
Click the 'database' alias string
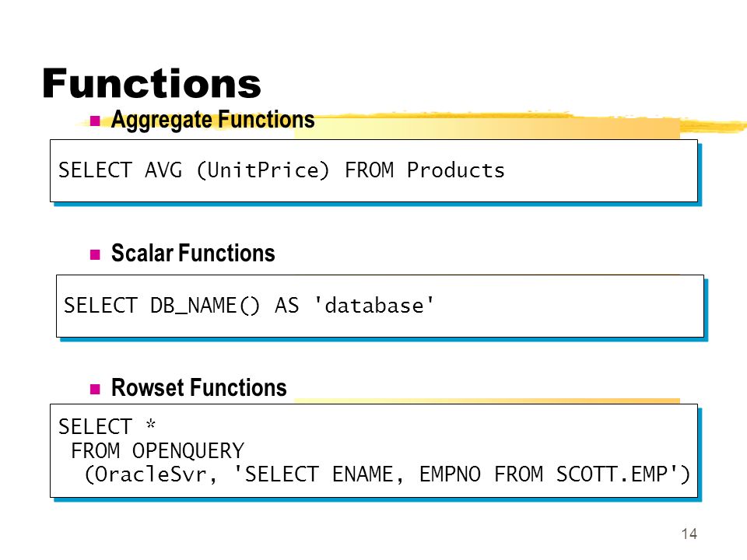pos(374,305)
